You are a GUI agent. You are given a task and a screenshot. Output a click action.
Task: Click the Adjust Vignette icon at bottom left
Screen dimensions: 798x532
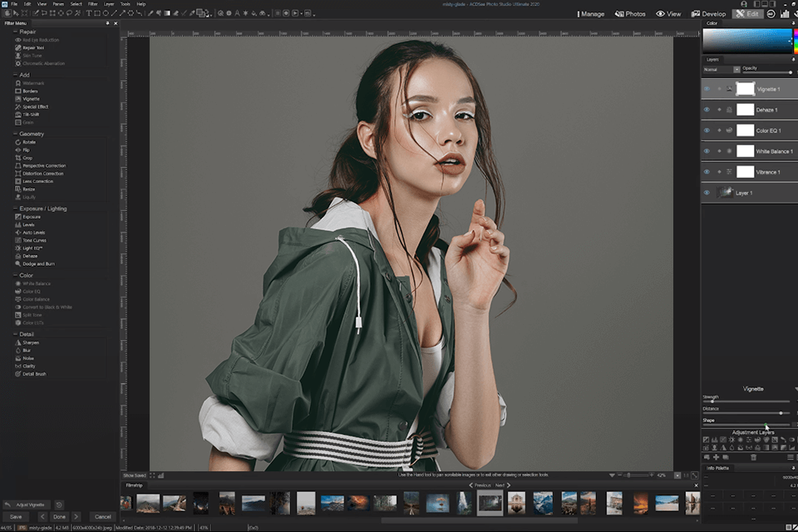[7, 505]
